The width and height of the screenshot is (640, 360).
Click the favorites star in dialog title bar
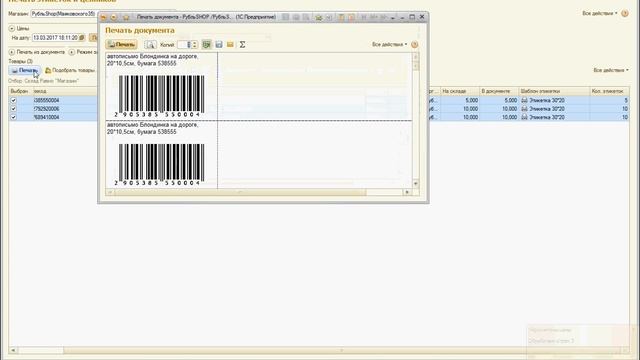pos(126,17)
